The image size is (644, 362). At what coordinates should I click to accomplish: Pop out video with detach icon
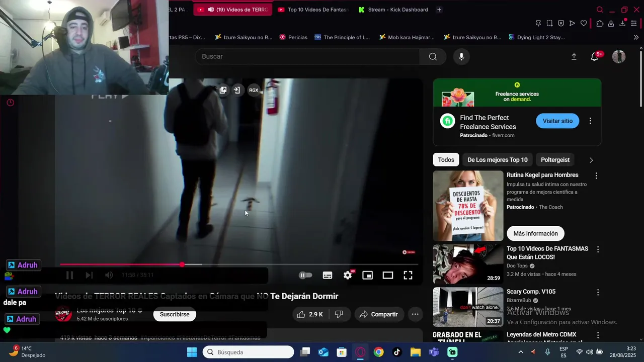(x=223, y=90)
